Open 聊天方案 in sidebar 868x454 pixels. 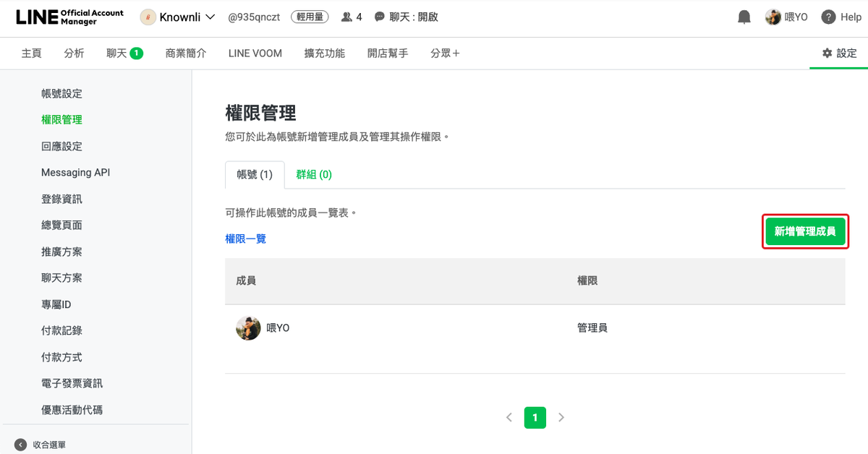(x=61, y=278)
